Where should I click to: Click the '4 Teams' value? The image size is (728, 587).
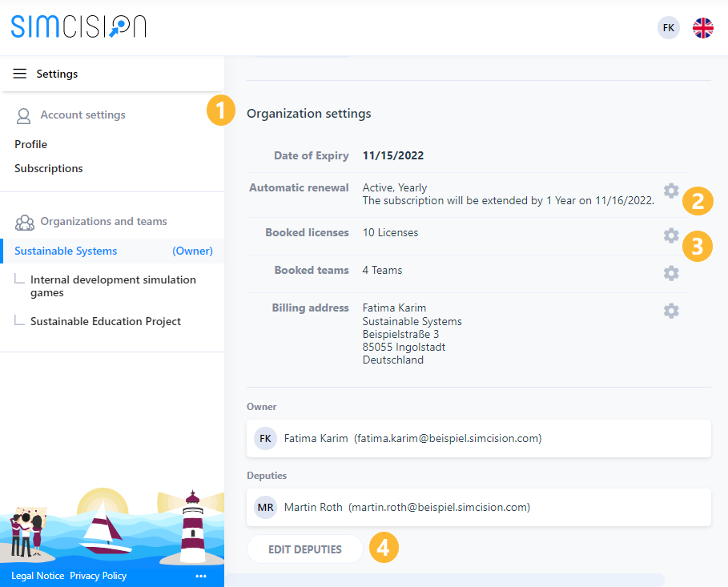click(x=382, y=271)
